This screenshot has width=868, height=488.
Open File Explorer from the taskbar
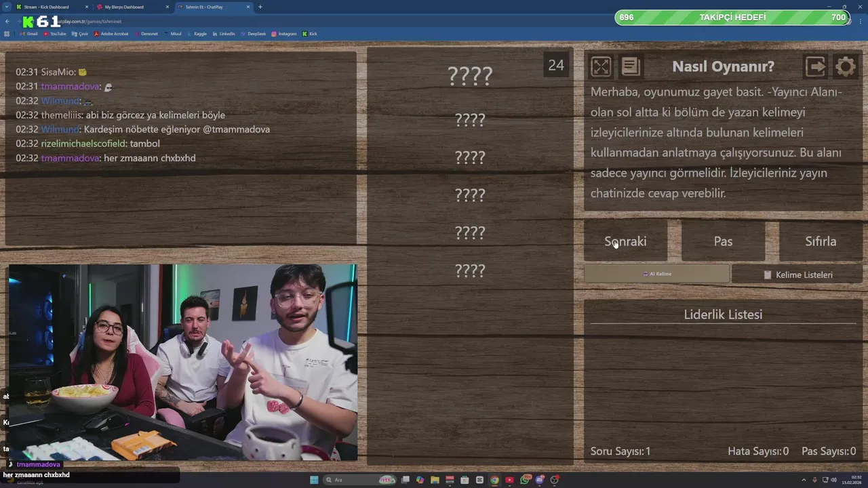click(x=435, y=480)
